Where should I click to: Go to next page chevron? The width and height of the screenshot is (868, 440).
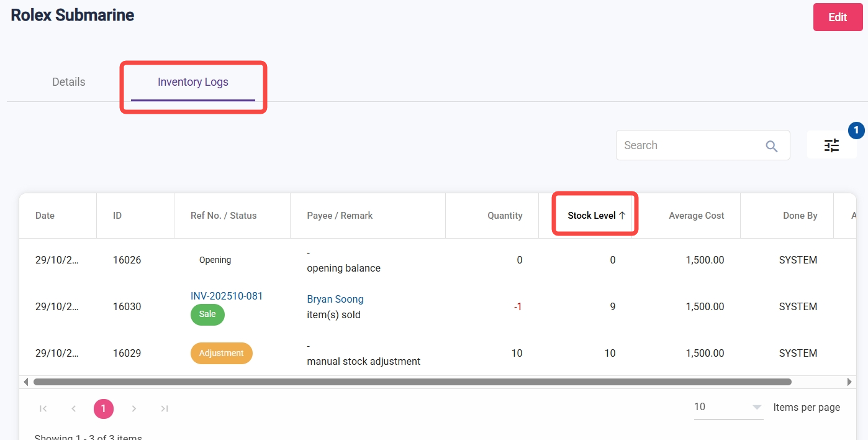134,408
